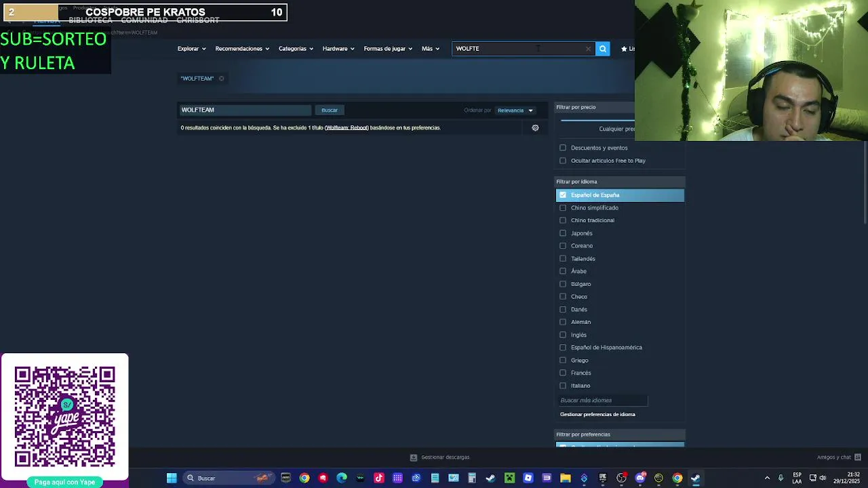Open Epic Games Launcher taskbar icon
Image resolution: width=868 pixels, height=488 pixels.
pos(603,478)
